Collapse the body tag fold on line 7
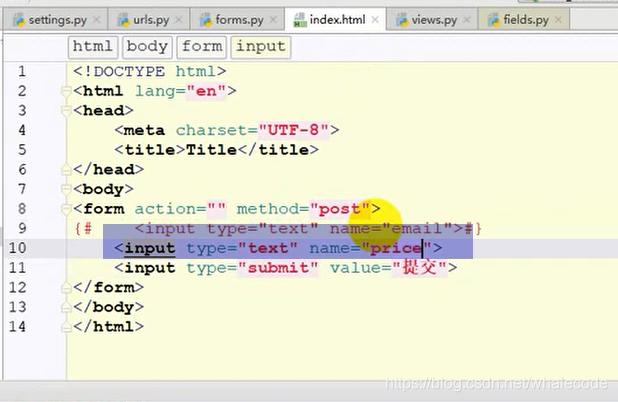The width and height of the screenshot is (618, 402). (66, 189)
